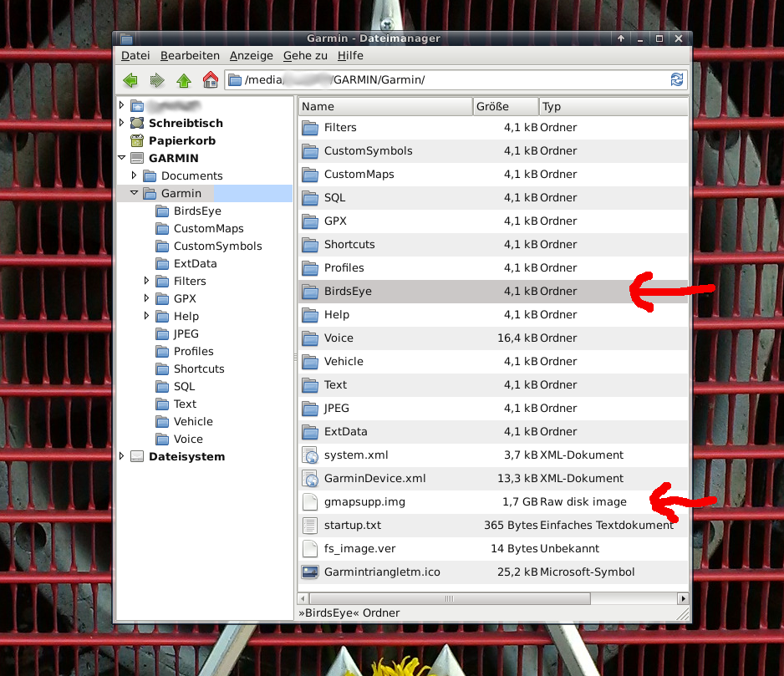Select Profiles in the sidebar tree
The height and width of the screenshot is (676, 784).
194,352
